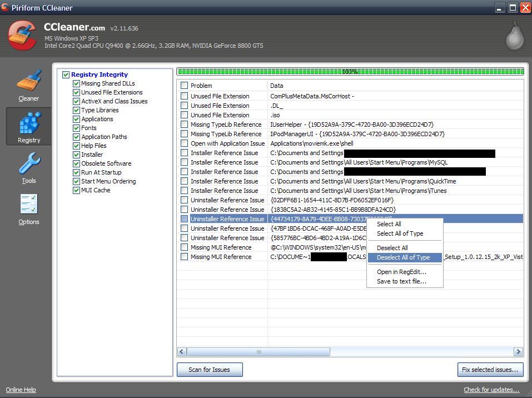The image size is (532, 398).
Task: Select the {1838C5A2-AB32-4145-85C1-BB9B8DFA24CD} uninstaller row
Action: 350,210
